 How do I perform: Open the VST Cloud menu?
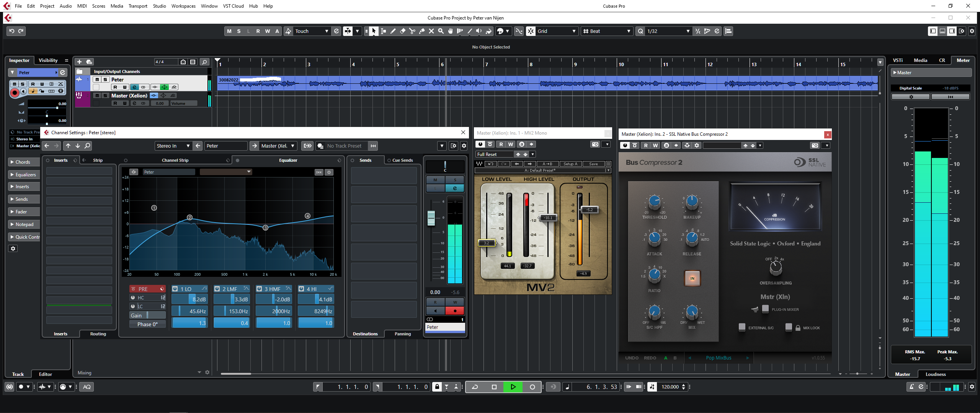(x=233, y=6)
